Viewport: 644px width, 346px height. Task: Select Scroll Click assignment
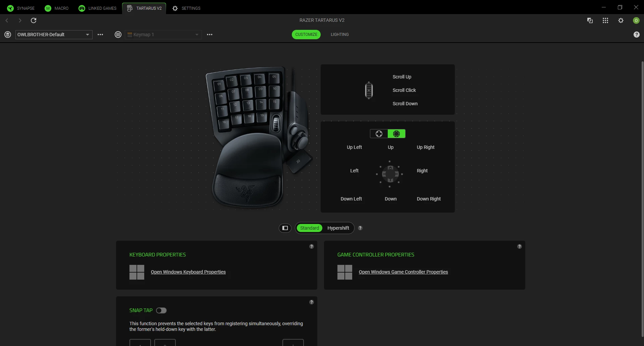404,90
